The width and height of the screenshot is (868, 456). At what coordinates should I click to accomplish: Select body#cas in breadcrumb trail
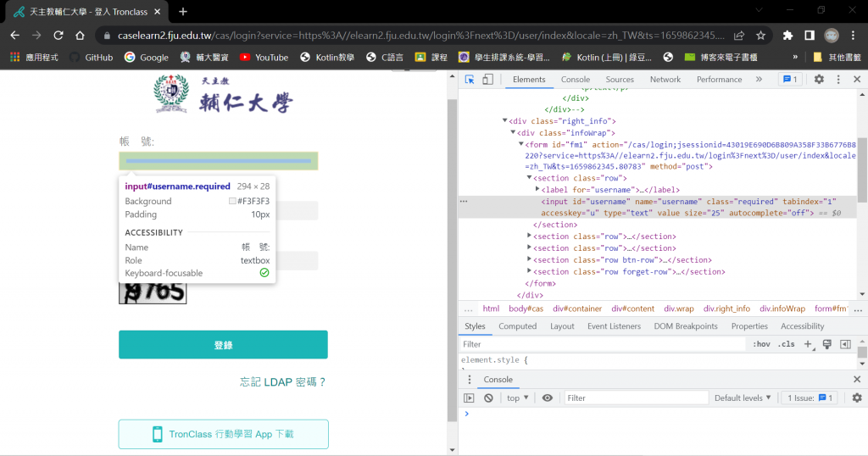click(526, 309)
